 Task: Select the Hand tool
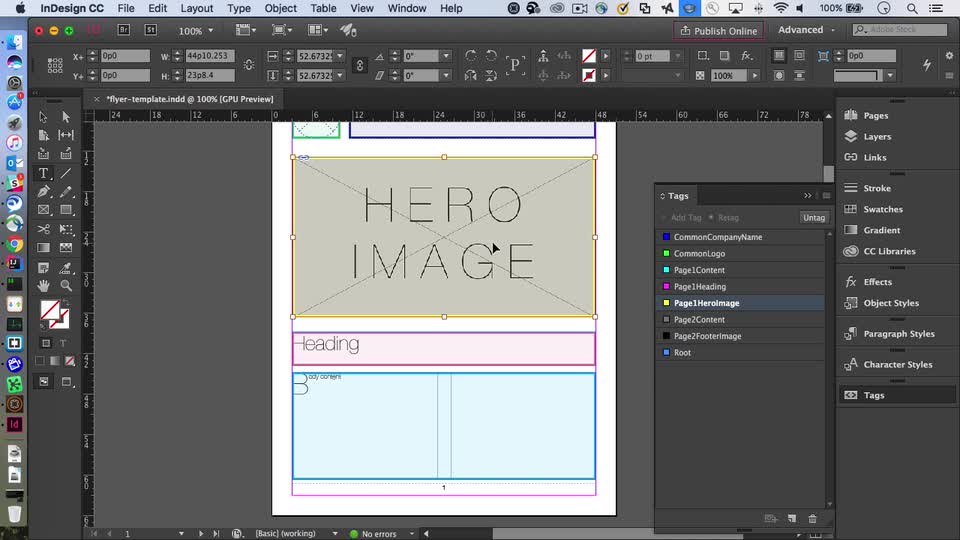pos(44,285)
